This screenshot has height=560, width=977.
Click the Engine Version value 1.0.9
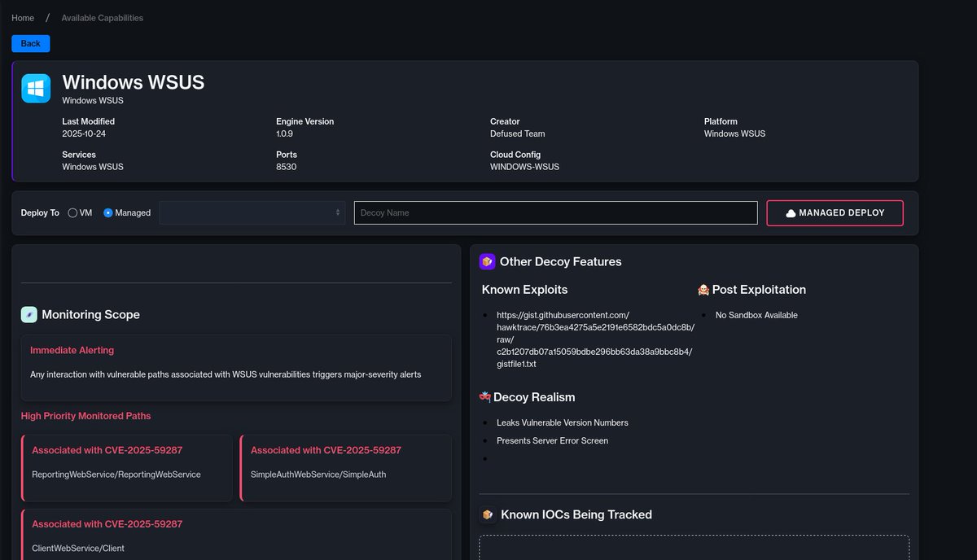tap(284, 133)
